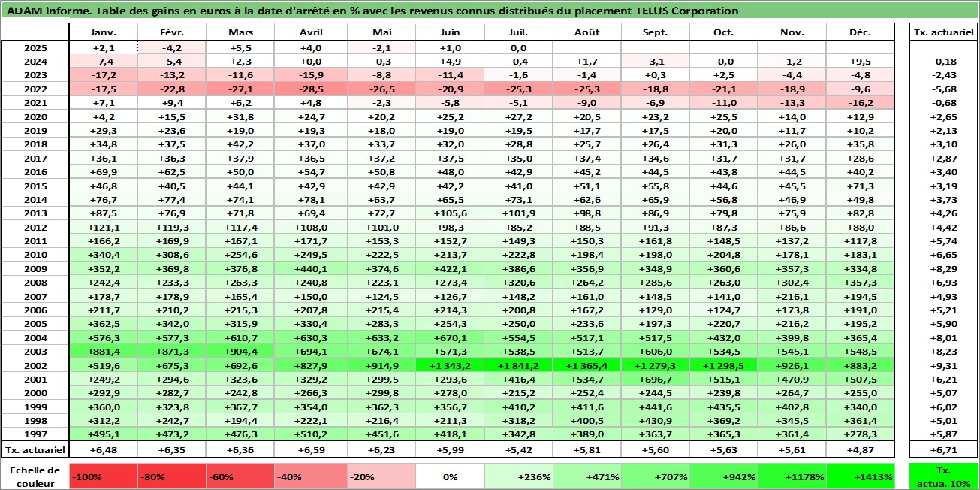
Task: Click the 'Mars' column header
Action: pyautogui.click(x=240, y=33)
